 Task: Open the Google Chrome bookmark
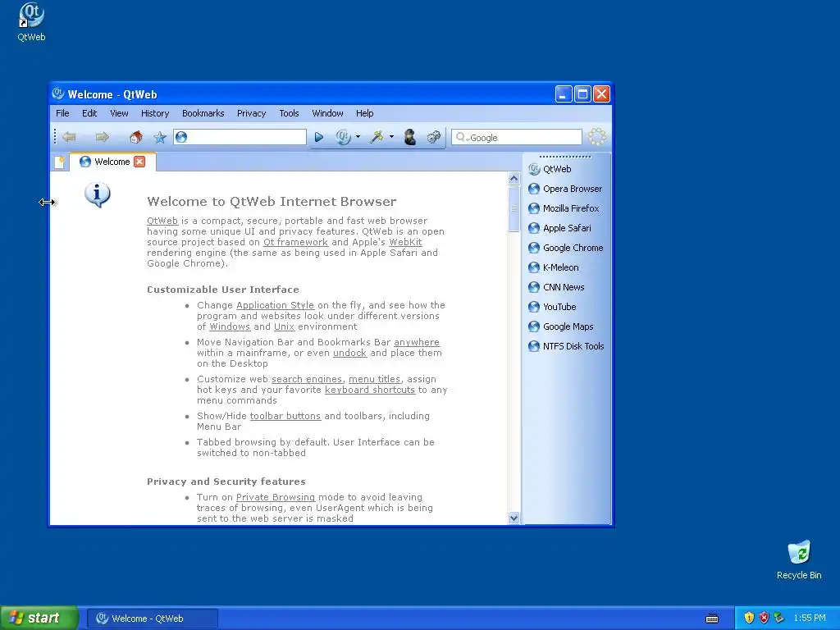coord(566,248)
